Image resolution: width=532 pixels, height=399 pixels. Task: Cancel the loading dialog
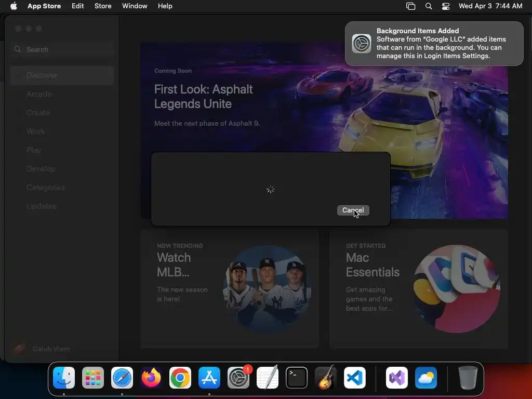click(353, 210)
